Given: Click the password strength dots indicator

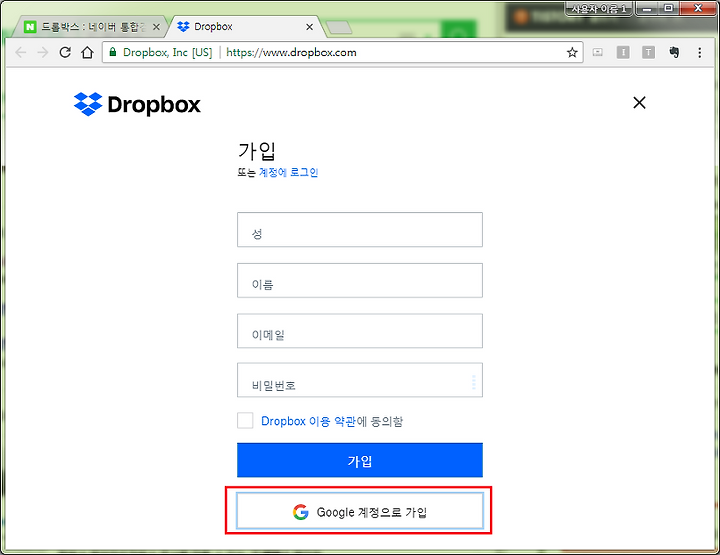Looking at the screenshot, I should [473, 382].
